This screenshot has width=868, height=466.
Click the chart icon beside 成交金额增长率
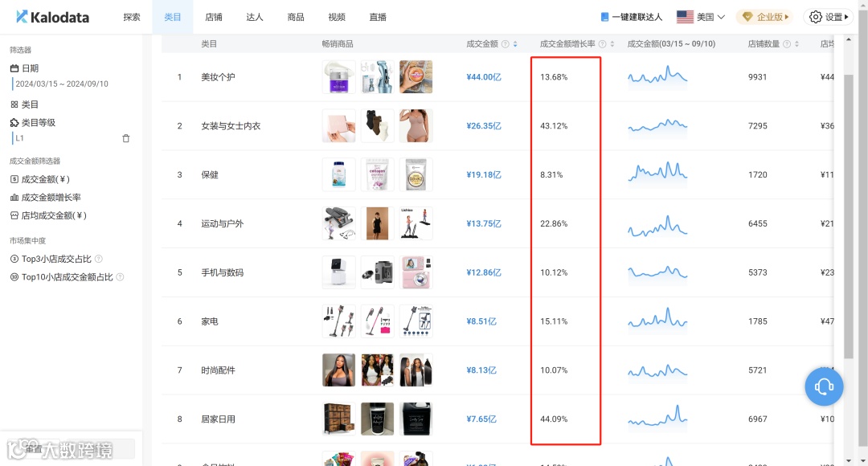click(13, 197)
